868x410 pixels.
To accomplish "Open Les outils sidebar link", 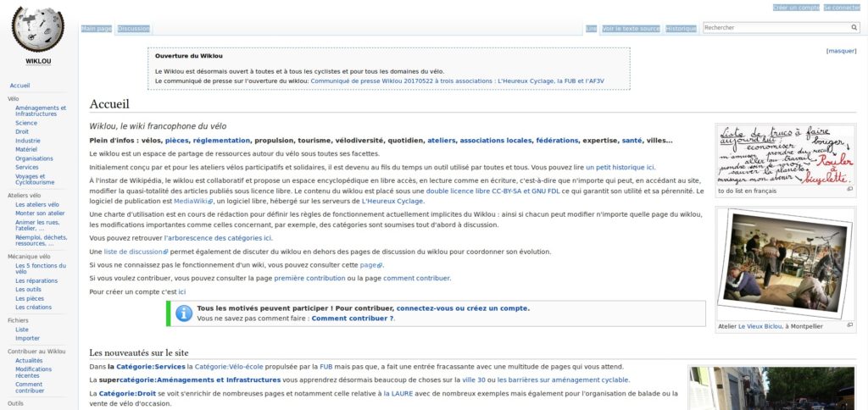I will (28, 290).
